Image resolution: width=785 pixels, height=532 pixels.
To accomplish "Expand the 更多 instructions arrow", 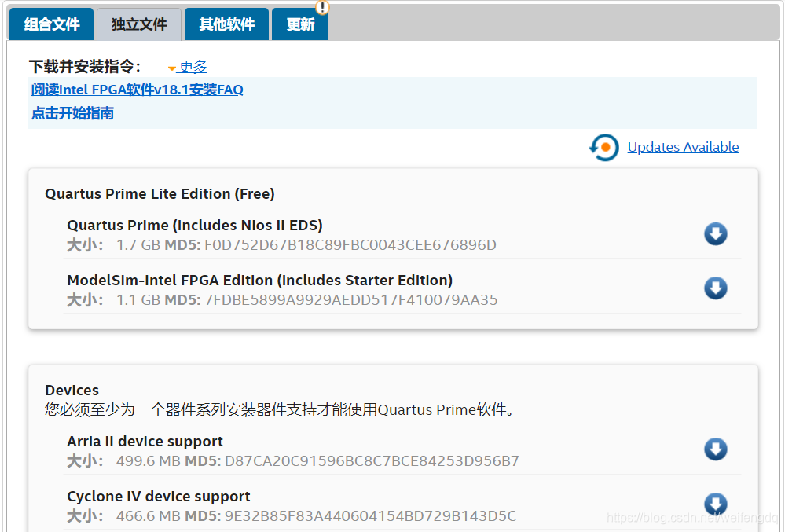I will pos(172,68).
